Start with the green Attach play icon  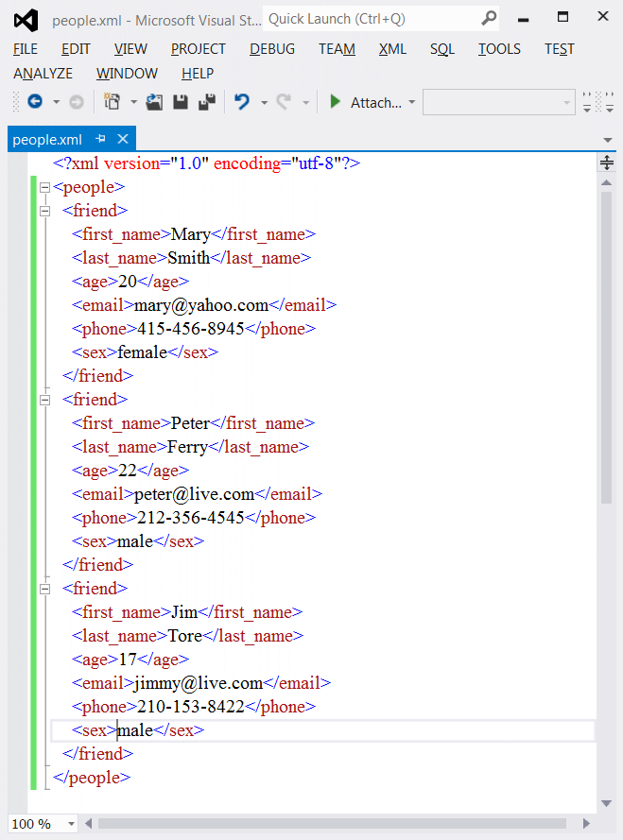pyautogui.click(x=335, y=101)
